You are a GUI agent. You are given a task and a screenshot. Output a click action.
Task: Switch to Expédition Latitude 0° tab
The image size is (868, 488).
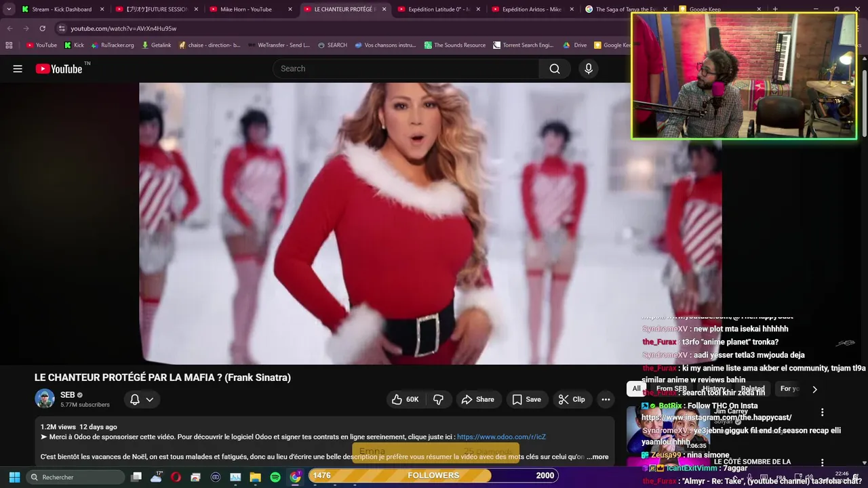(x=438, y=9)
